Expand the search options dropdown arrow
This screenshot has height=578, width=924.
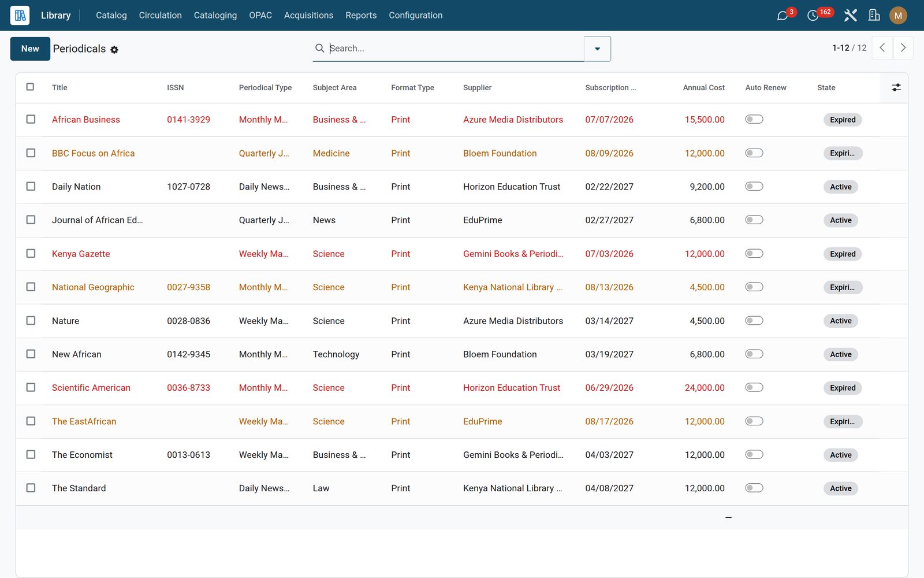(597, 49)
